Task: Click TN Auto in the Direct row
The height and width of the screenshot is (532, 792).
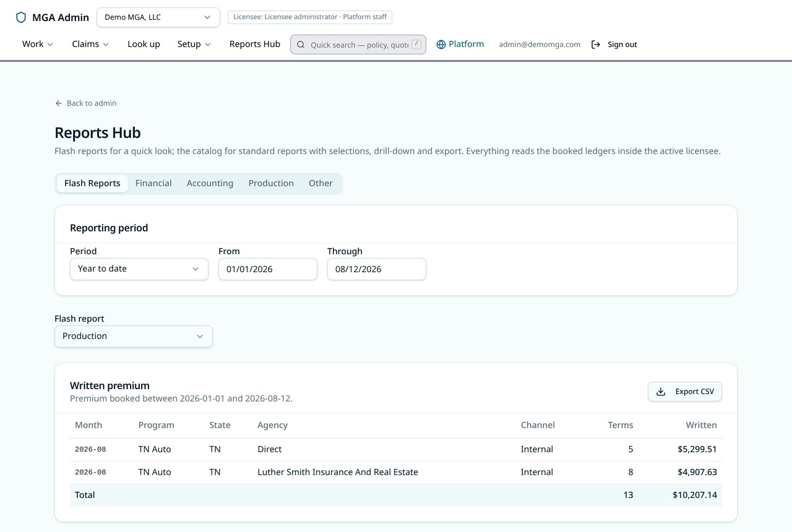Action: tap(155, 450)
